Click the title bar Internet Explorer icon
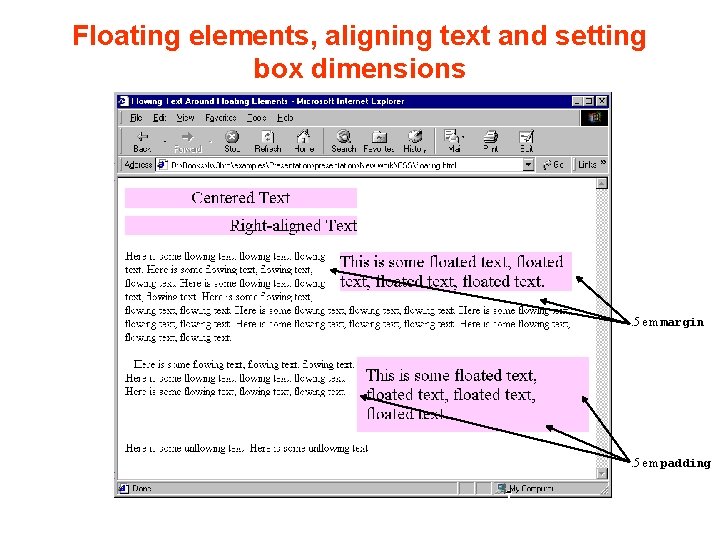 tap(123, 101)
